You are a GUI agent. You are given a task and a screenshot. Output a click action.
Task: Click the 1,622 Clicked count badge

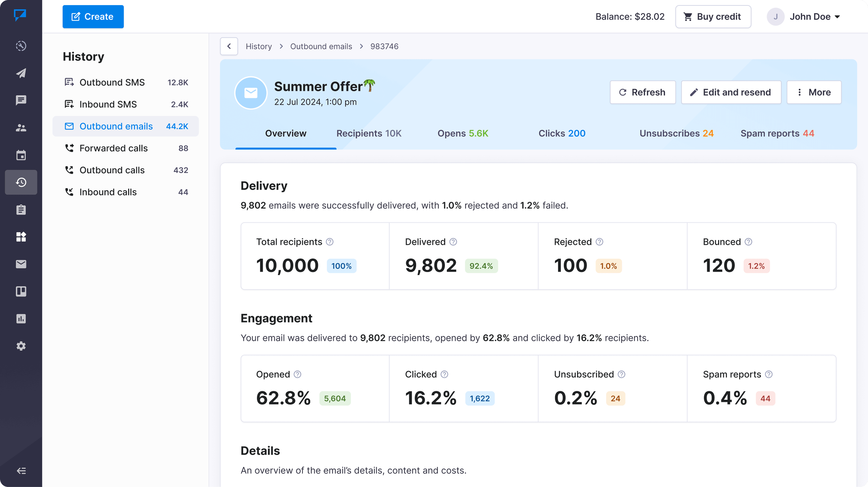point(480,398)
